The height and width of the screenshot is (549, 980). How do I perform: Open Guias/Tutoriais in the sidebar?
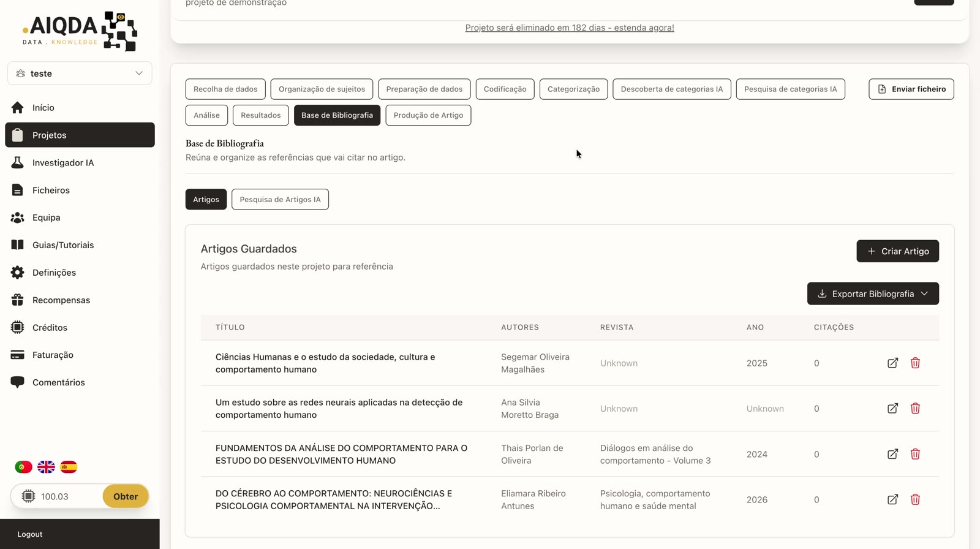(x=80, y=245)
